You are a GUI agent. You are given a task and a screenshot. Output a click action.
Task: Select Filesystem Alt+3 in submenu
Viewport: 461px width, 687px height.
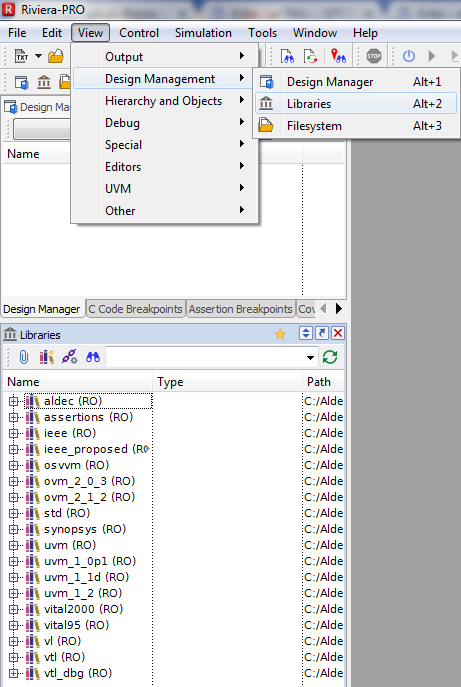[x=356, y=126]
